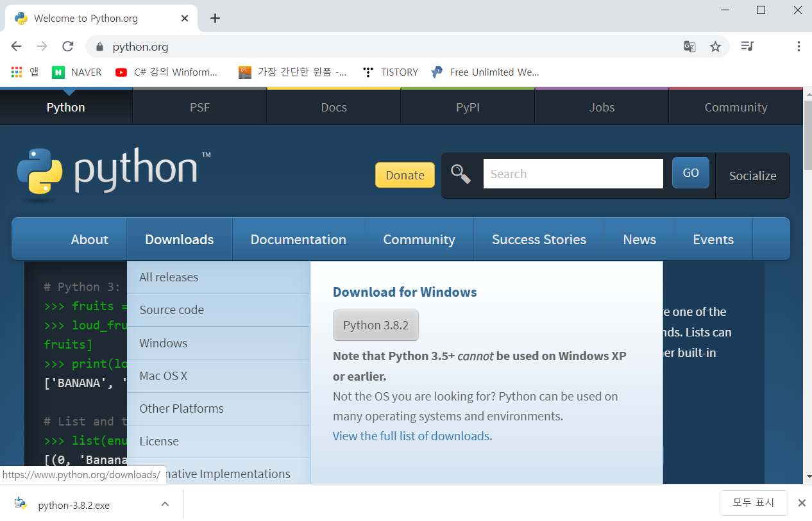812x521 pixels.
Task: Open the Chrome three-dot menu
Action: coord(799,46)
